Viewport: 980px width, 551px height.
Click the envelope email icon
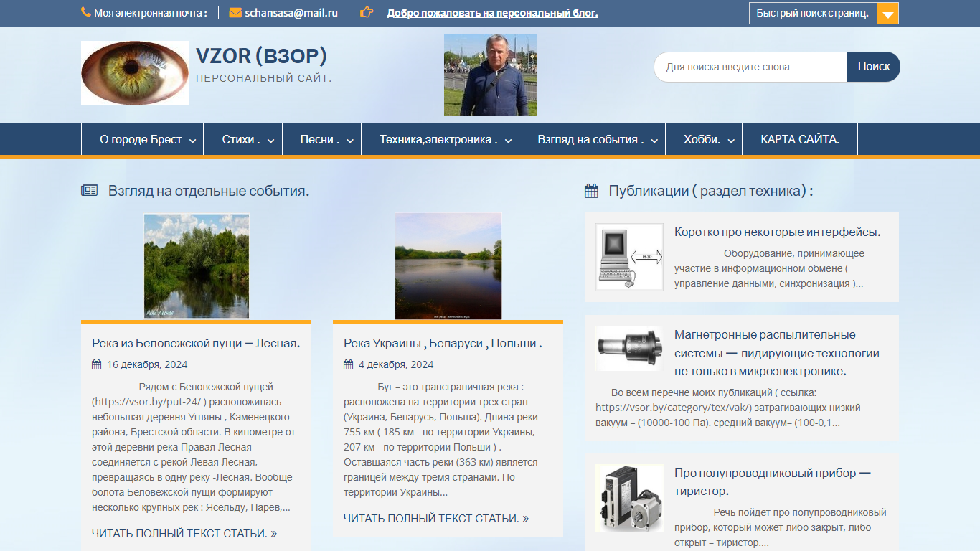[235, 12]
